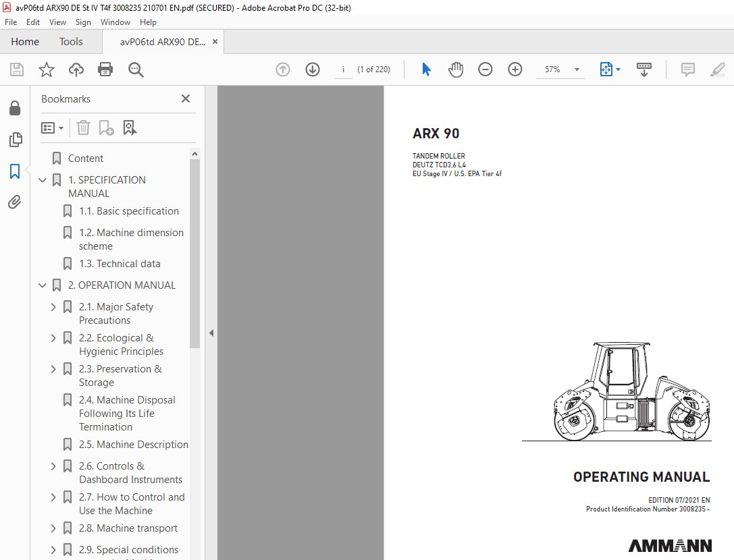Open the View menu
Viewport: 734px width, 560px height.
pos(57,22)
